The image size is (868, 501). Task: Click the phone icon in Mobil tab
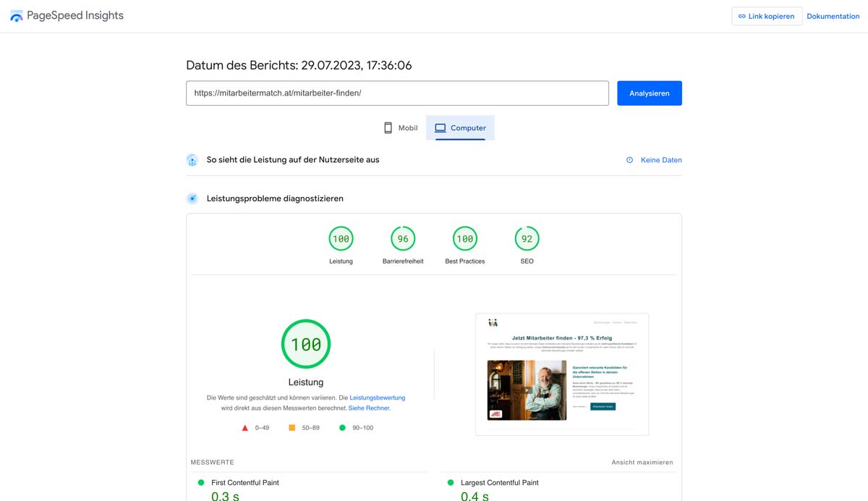click(388, 128)
